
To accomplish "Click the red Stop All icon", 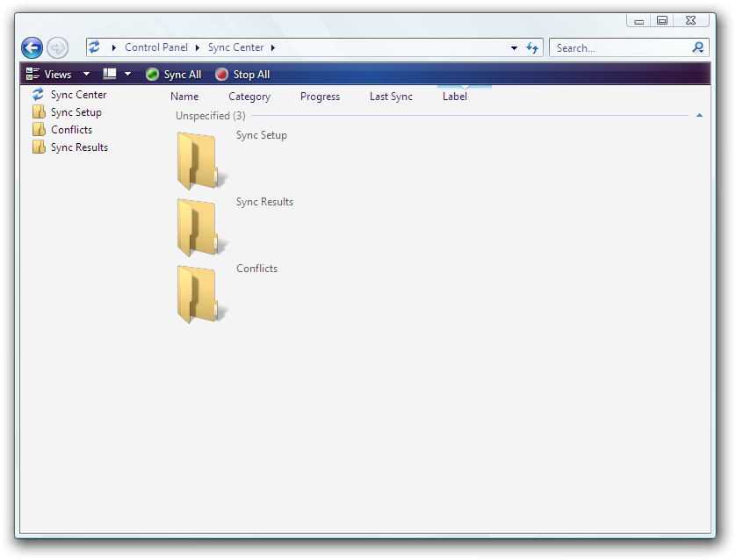I will tap(222, 75).
